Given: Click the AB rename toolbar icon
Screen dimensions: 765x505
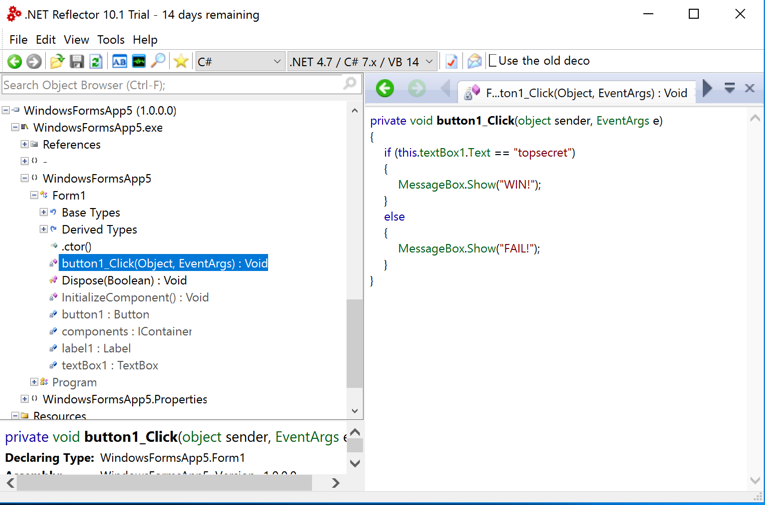Looking at the screenshot, I should pyautogui.click(x=120, y=61).
